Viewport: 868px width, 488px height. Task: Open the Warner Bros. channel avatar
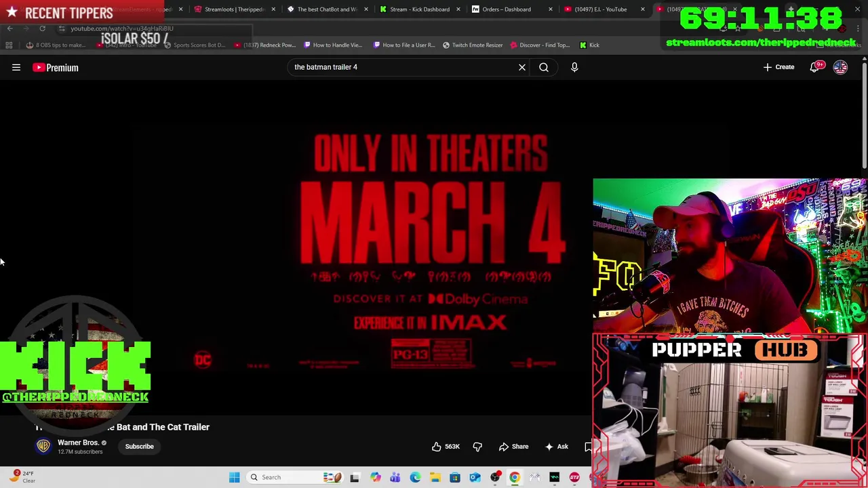pos(43,446)
